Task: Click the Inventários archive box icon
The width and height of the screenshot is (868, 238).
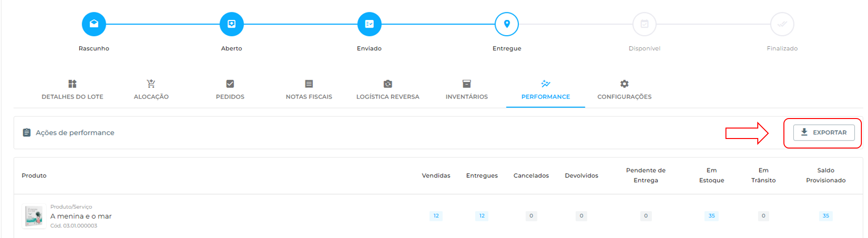Action: 467,84
